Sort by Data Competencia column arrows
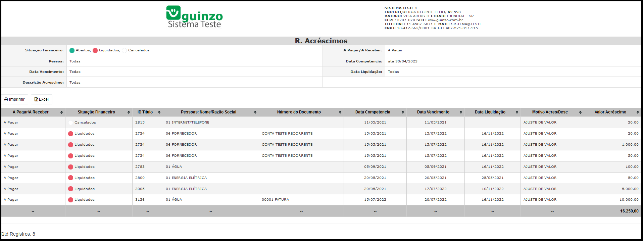The image size is (644, 242). click(403, 112)
